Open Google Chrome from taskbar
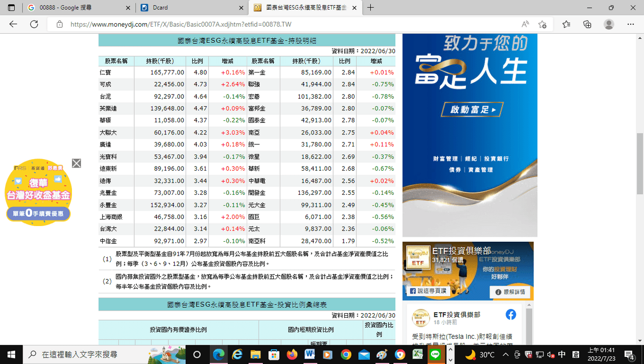Viewport: 644px width, 364px height. coord(346,354)
